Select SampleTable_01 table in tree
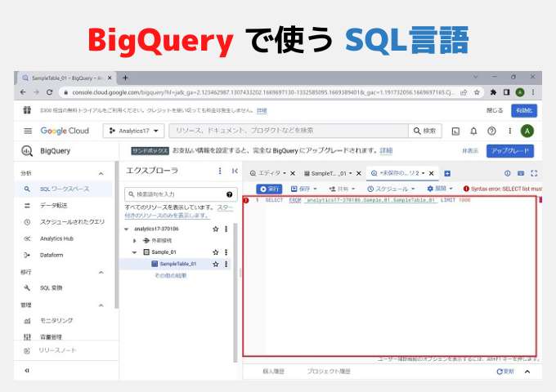The width and height of the screenshot is (556, 392). click(x=177, y=264)
